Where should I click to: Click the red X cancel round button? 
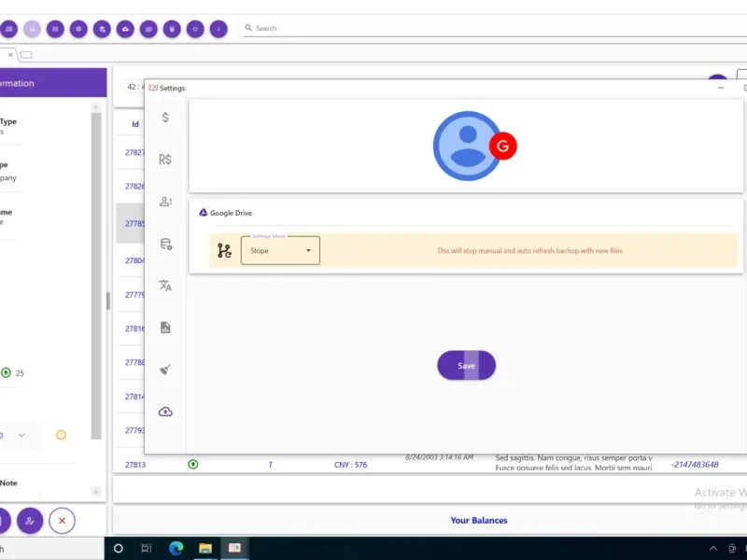pos(62,521)
